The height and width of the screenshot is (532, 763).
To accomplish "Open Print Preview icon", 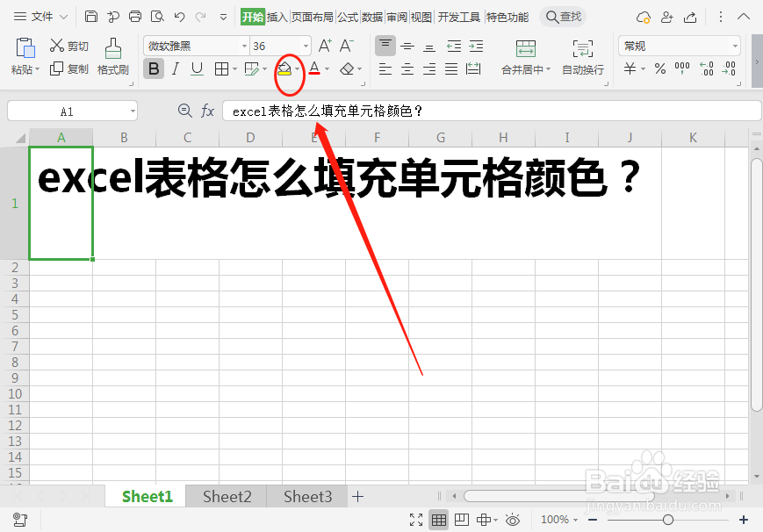I will click(x=157, y=17).
